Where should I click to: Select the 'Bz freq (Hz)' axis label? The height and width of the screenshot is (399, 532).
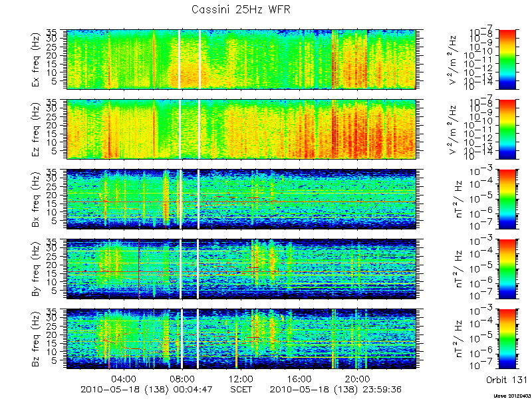pos(36,339)
